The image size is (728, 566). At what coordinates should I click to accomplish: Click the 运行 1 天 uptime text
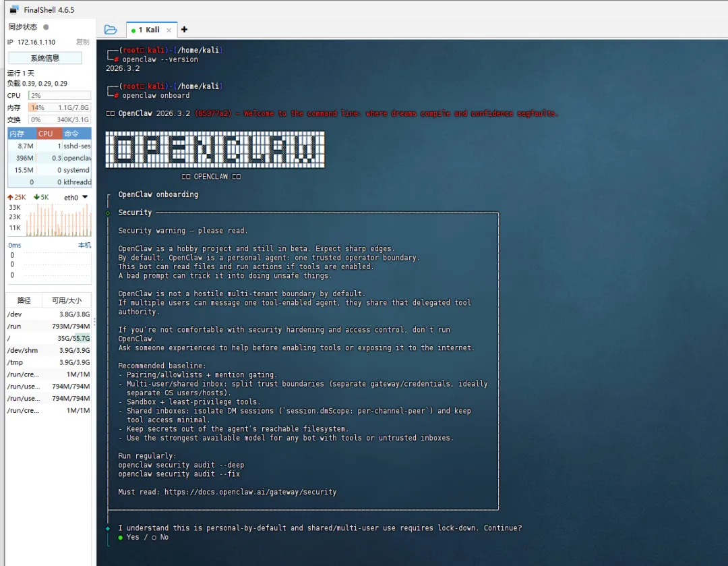coord(21,74)
